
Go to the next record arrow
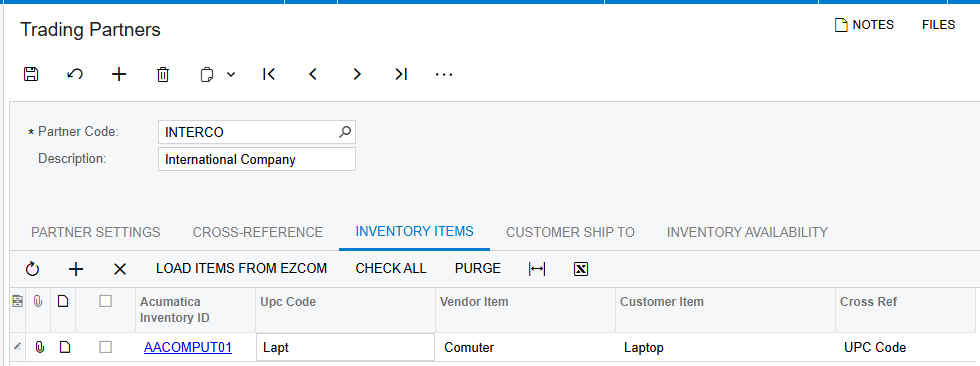tap(357, 74)
